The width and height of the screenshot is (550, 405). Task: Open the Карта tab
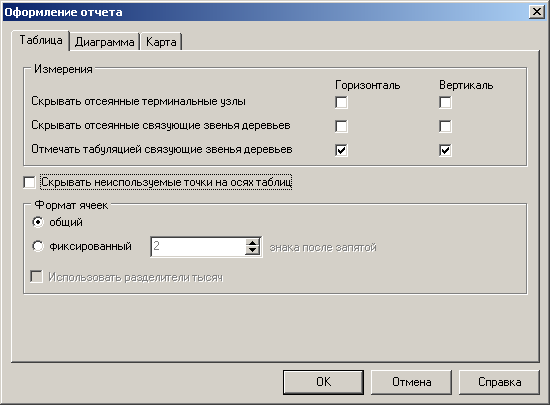[161, 42]
